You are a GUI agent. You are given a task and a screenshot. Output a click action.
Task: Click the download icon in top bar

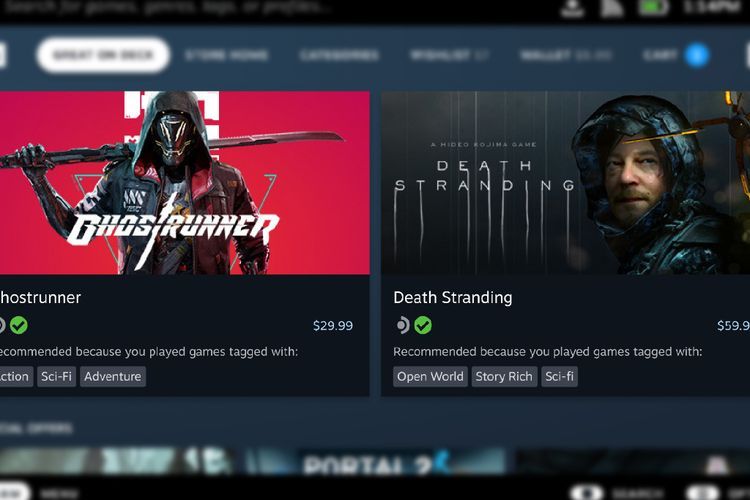click(572, 7)
